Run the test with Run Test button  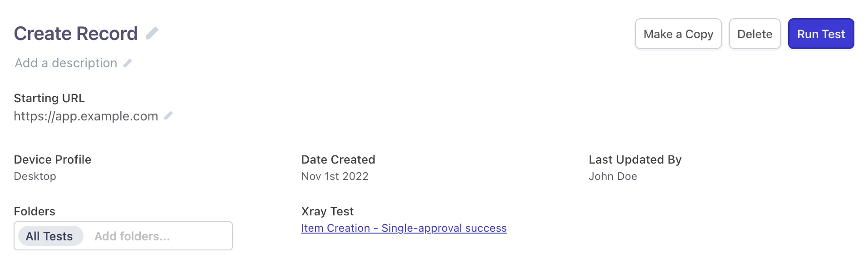(x=821, y=34)
